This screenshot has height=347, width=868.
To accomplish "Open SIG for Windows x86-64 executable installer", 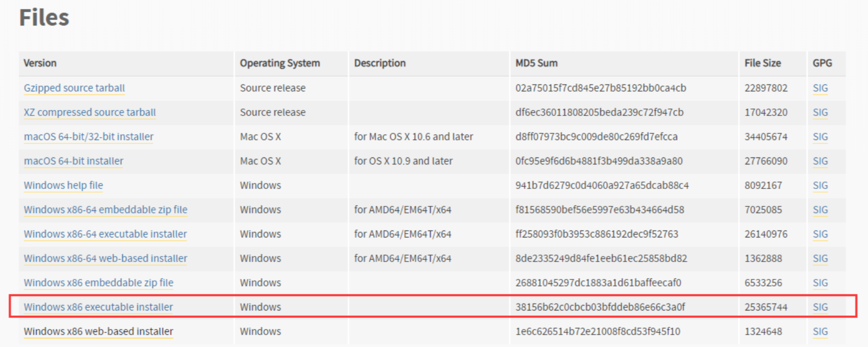I will coord(820,234).
